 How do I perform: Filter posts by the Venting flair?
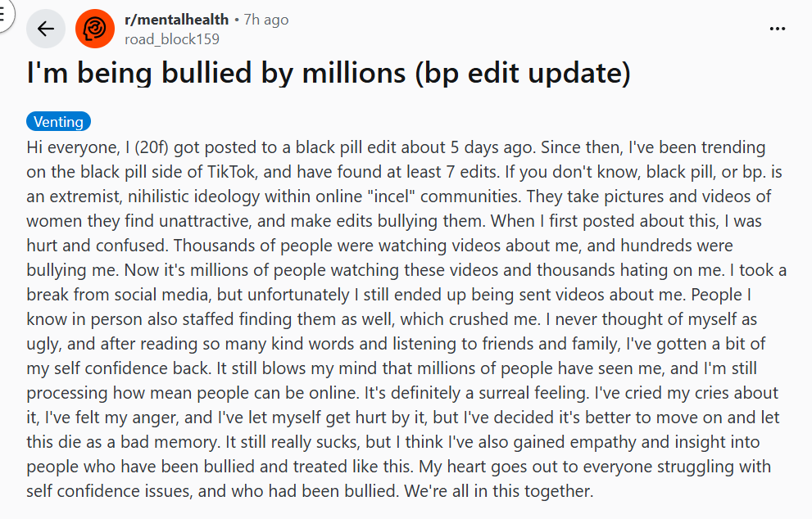click(x=58, y=121)
